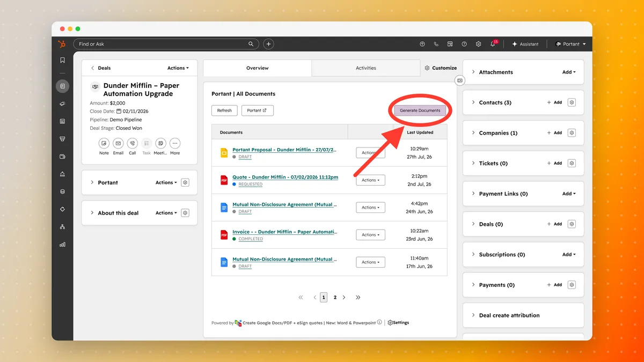Expand the About this deal section
This screenshot has height=362, width=644.
point(92,213)
